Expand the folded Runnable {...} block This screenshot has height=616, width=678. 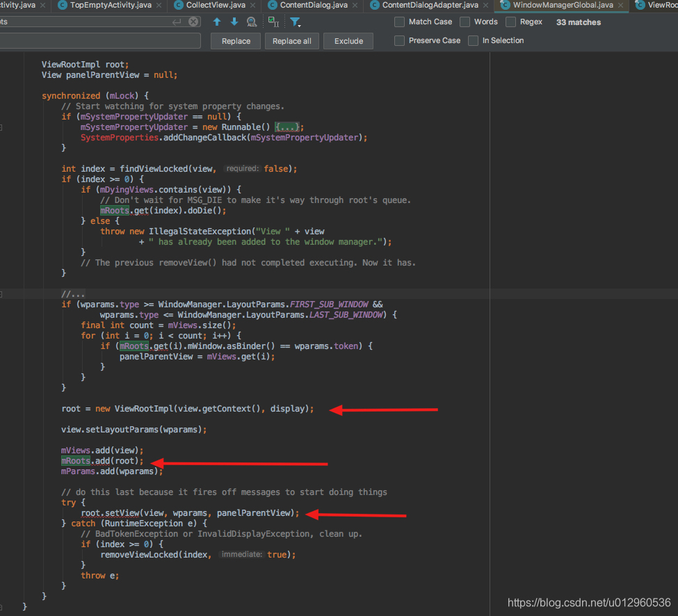(286, 127)
